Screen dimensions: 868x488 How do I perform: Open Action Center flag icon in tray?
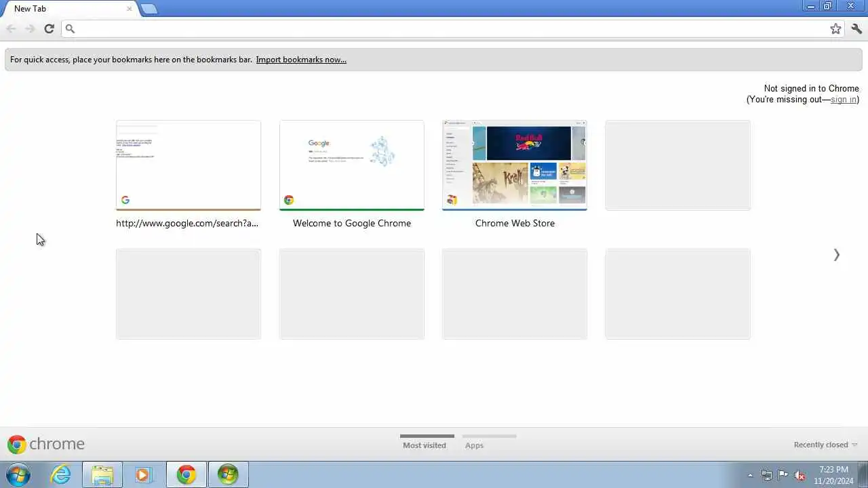coord(783,475)
